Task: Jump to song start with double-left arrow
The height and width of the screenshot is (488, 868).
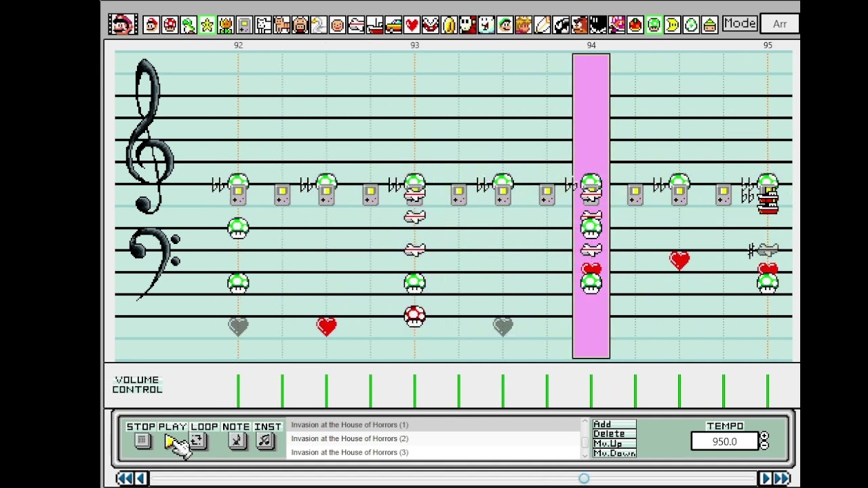Action: point(125,479)
